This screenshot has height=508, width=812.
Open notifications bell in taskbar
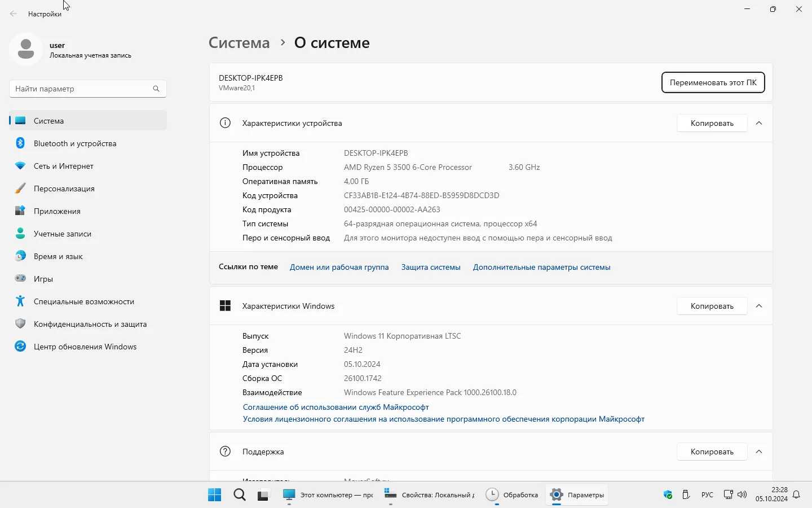[796, 495]
